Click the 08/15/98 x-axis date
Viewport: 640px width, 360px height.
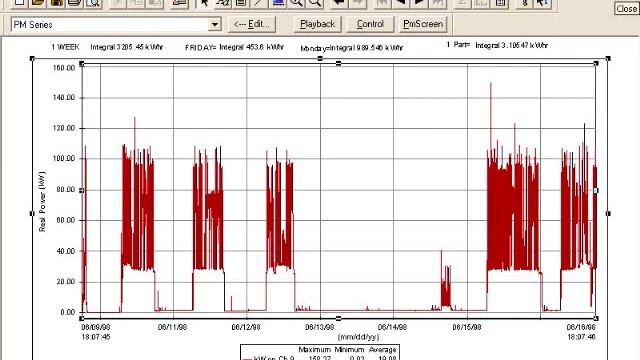coord(467,327)
